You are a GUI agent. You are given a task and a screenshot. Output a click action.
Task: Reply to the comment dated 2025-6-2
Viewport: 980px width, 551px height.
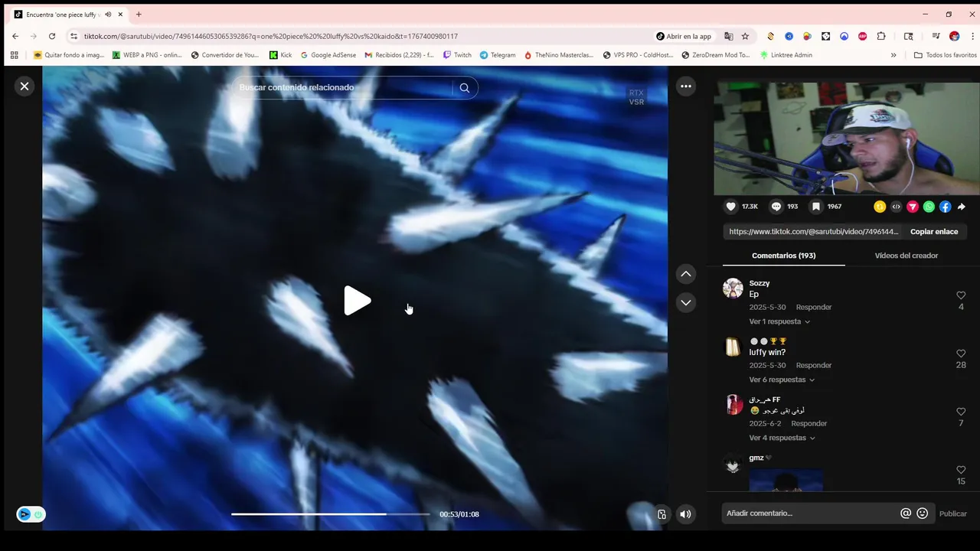[808, 424]
